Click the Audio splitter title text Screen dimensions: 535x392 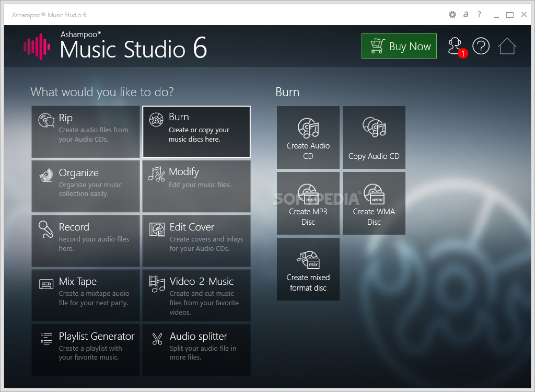click(198, 337)
